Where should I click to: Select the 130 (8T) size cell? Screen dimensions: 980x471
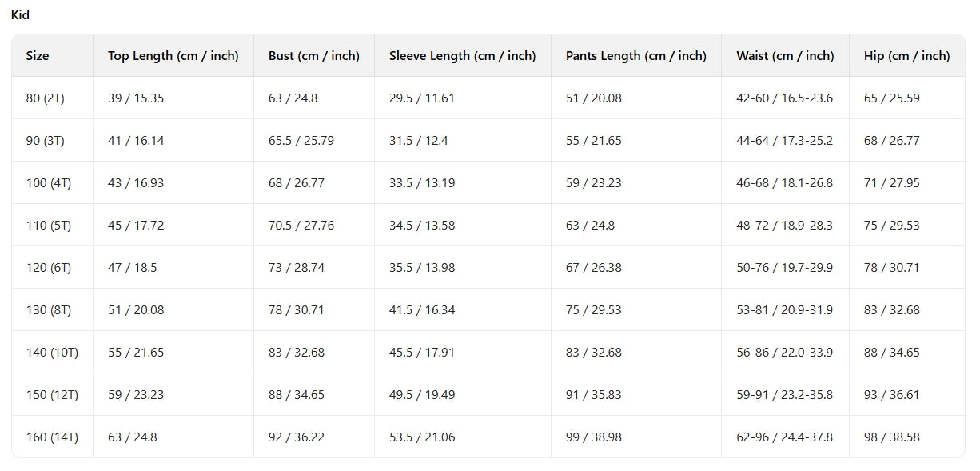pos(48,310)
